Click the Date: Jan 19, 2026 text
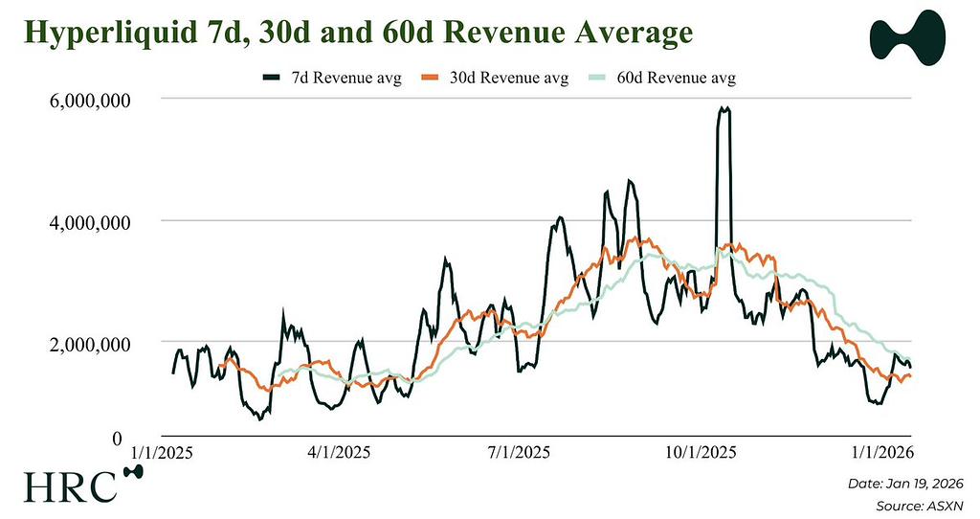Viewport: 980px width, 519px height. pyautogui.click(x=904, y=484)
